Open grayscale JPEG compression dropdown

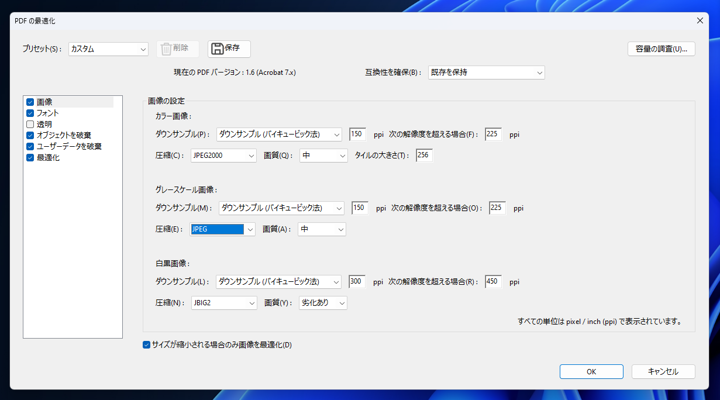tap(223, 229)
